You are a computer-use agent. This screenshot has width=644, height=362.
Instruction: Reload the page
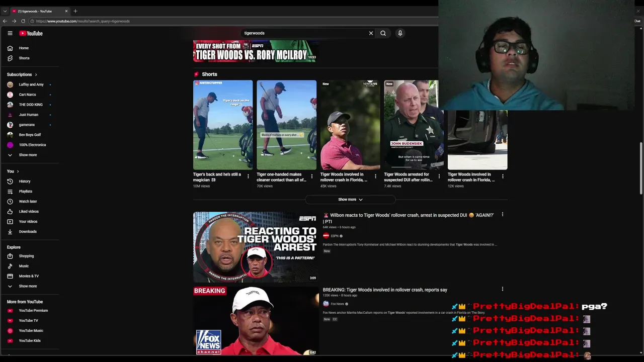(23, 21)
